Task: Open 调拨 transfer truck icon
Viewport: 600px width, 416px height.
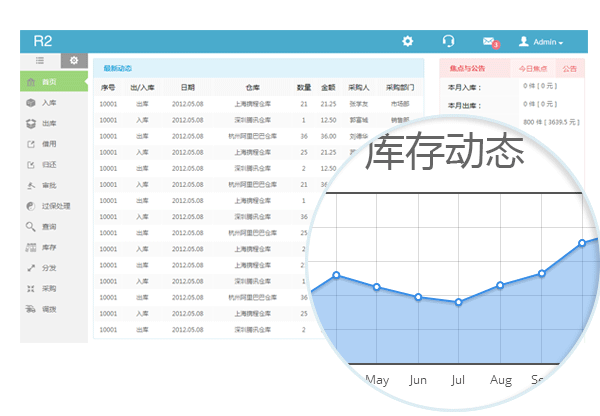Action: pyautogui.click(x=31, y=309)
